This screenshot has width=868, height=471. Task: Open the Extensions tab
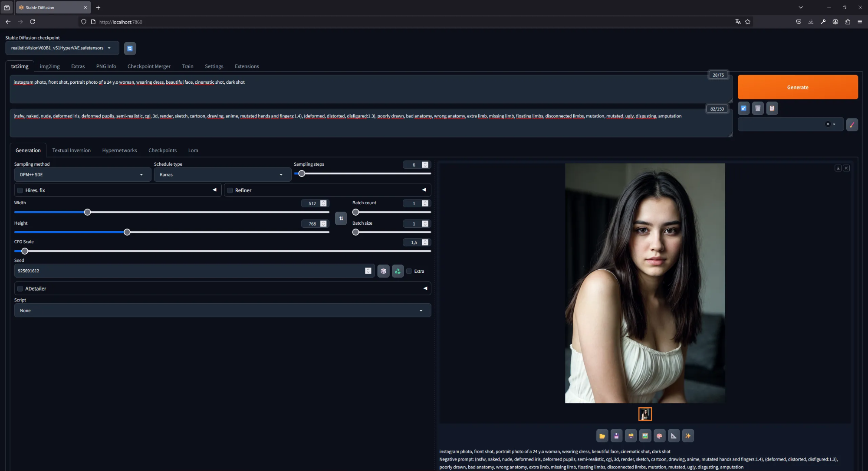(247, 66)
